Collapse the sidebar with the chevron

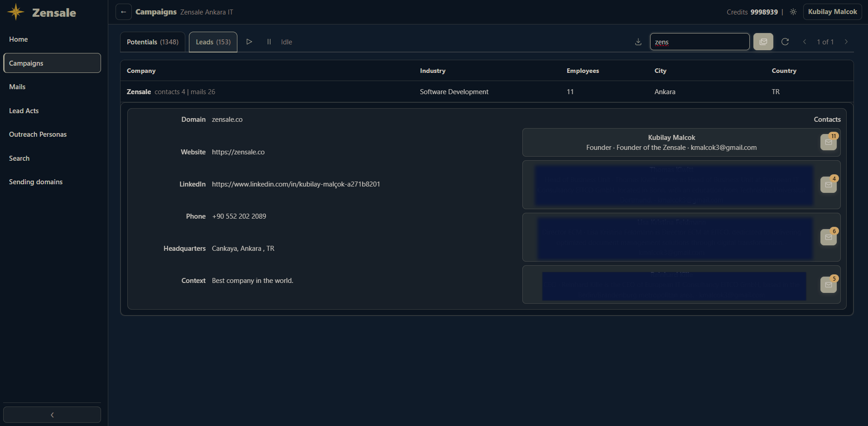[x=52, y=415]
